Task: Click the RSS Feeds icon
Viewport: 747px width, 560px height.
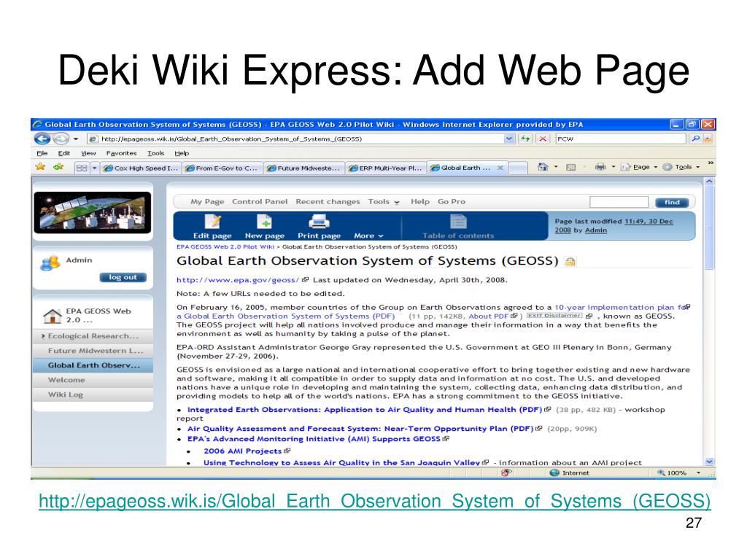Action: tap(570, 167)
